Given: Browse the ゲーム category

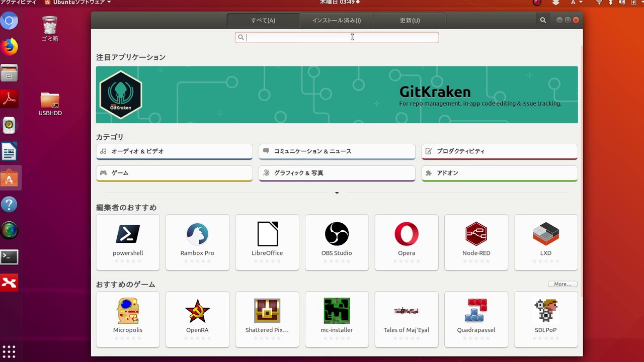Looking at the screenshot, I should tap(174, 173).
